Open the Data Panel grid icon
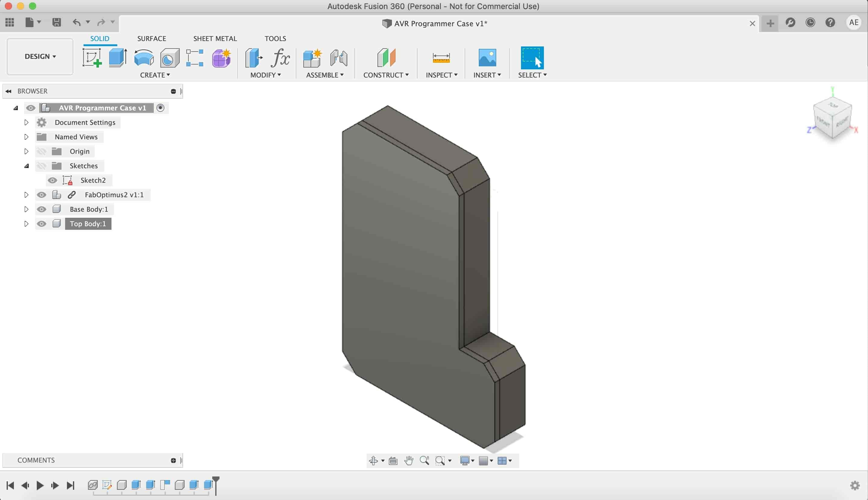The width and height of the screenshot is (868, 500). coord(10,23)
